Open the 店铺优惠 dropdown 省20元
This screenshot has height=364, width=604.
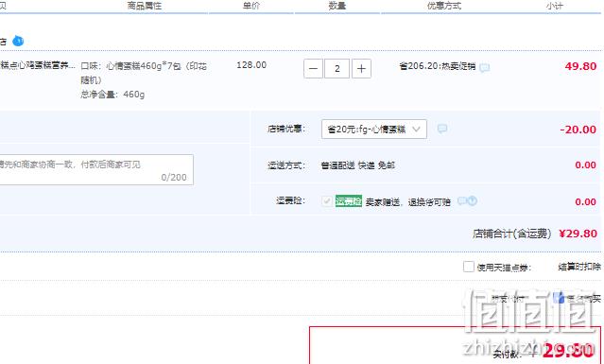coord(374,129)
